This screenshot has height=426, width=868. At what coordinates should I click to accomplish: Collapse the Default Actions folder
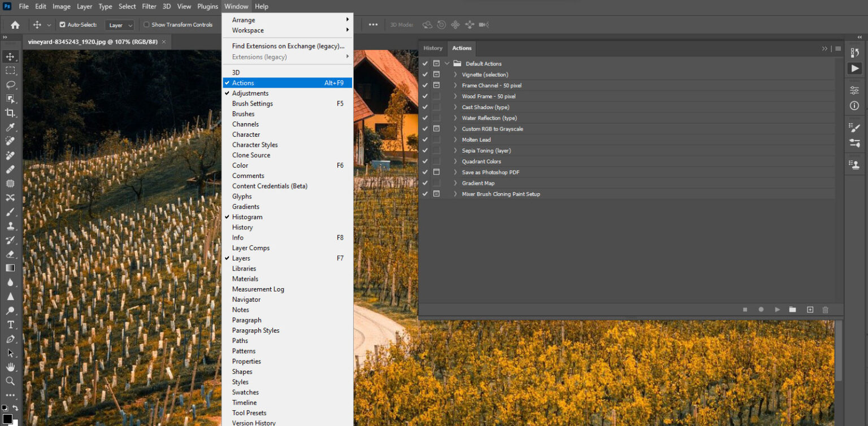coord(447,64)
